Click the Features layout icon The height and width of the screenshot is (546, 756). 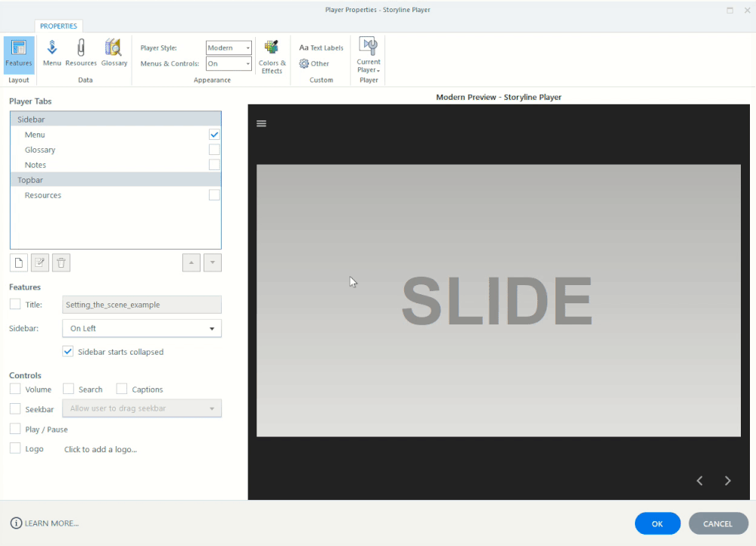[x=19, y=54]
